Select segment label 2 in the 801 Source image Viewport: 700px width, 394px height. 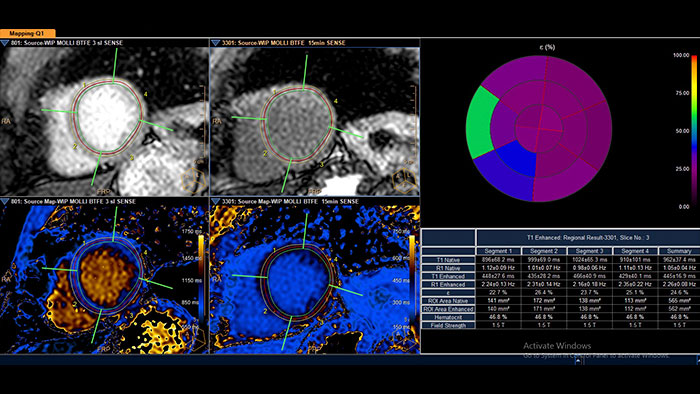75,146
